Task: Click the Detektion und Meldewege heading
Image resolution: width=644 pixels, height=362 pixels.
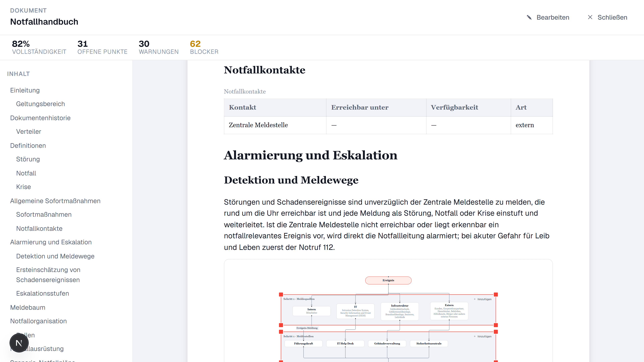Action: click(291, 180)
